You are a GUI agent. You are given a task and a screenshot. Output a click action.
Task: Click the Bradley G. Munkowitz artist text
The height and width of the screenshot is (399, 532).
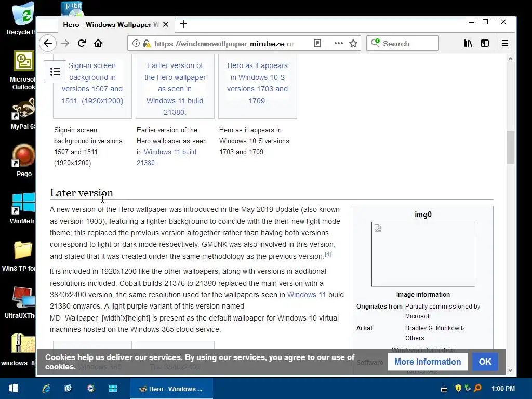pyautogui.click(x=435, y=328)
